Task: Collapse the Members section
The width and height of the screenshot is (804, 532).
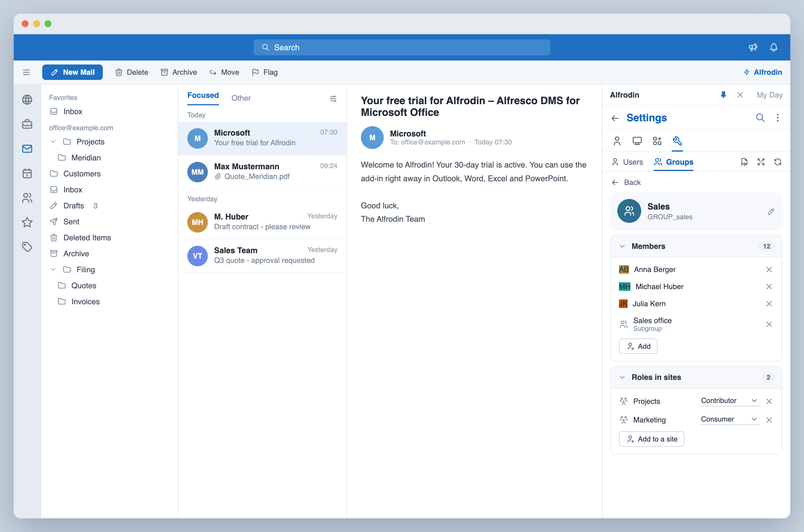Action: pyautogui.click(x=622, y=246)
